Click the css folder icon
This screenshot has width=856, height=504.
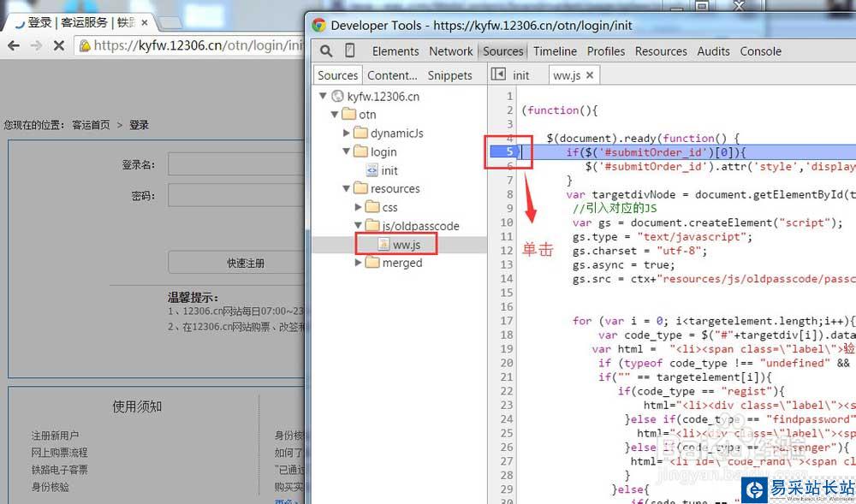click(x=372, y=207)
